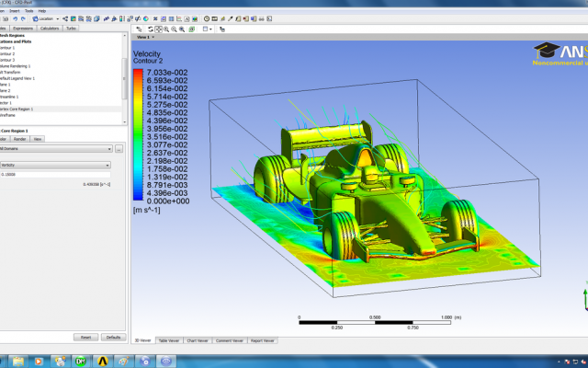Switch to the Turbo tab
Viewport: 588px width, 368px height.
coord(71,29)
